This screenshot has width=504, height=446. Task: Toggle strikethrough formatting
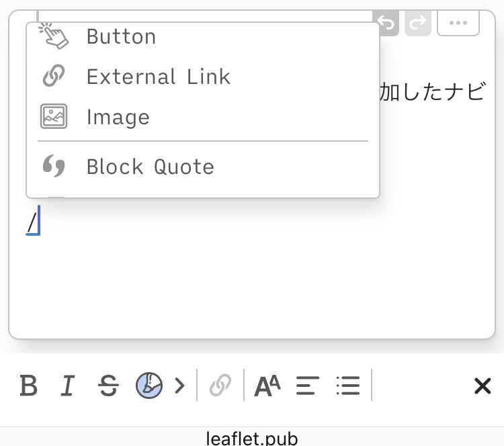pos(108,386)
